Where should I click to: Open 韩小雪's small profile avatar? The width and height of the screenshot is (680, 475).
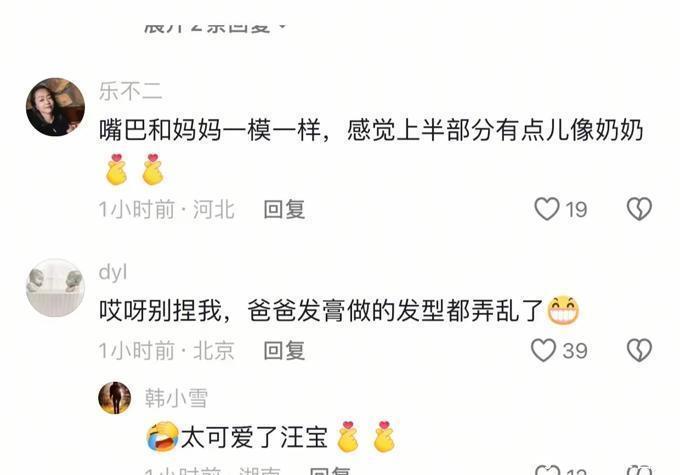click(x=114, y=398)
